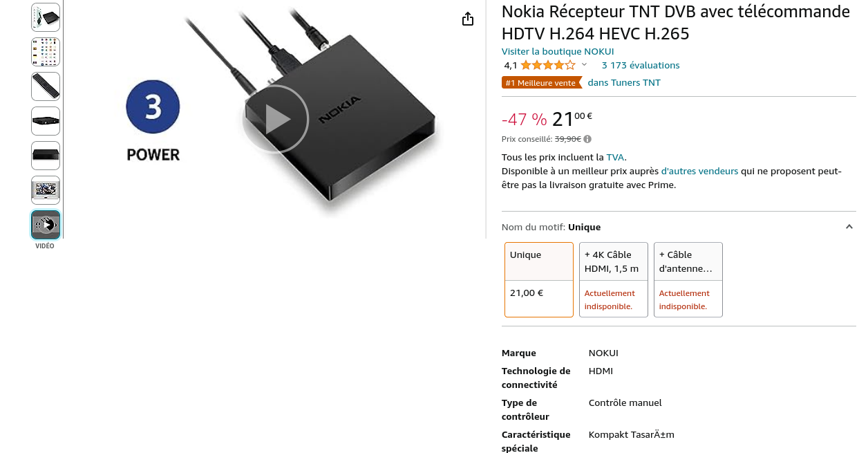Image resolution: width=868 pixels, height=453 pixels.
Task: Select the channel logos grid thumbnail
Action: coord(46,52)
